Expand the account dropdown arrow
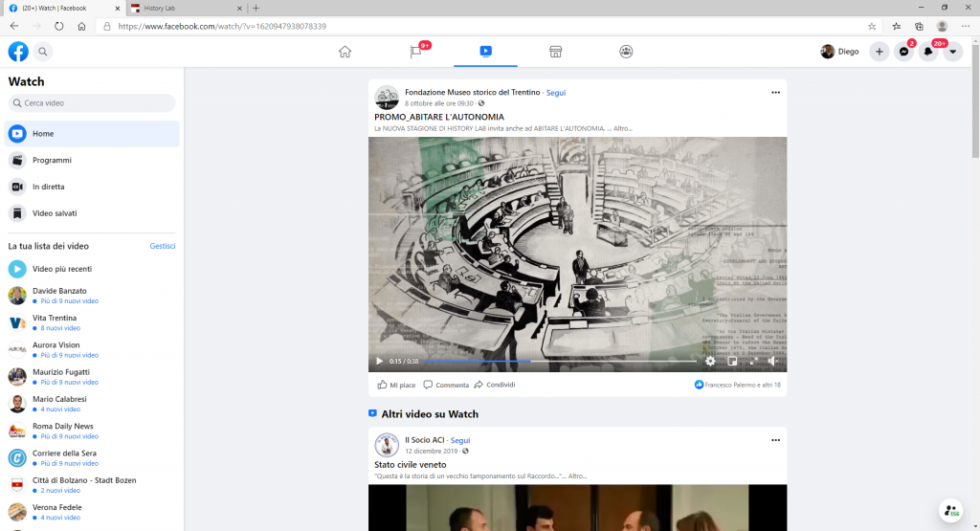The height and width of the screenshot is (531, 980). (952, 52)
